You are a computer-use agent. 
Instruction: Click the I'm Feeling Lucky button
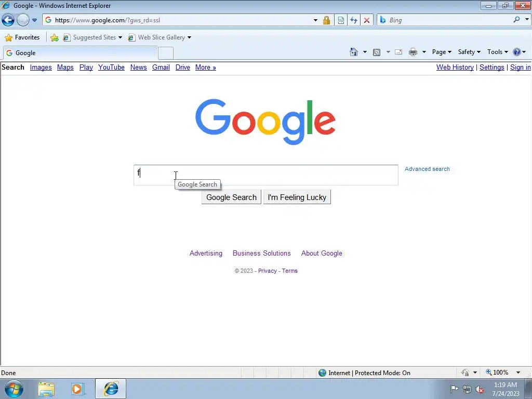(297, 197)
